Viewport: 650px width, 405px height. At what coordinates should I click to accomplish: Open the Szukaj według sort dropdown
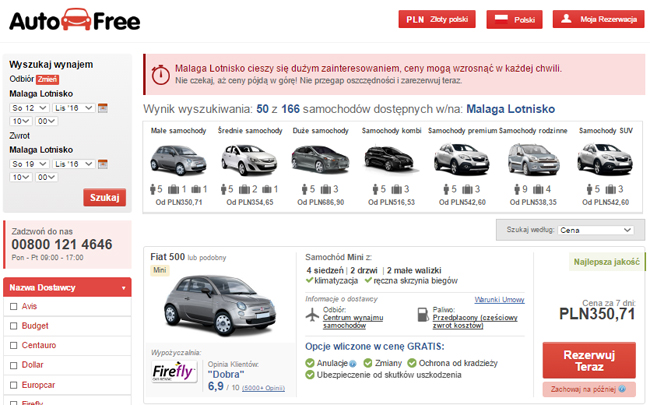594,230
